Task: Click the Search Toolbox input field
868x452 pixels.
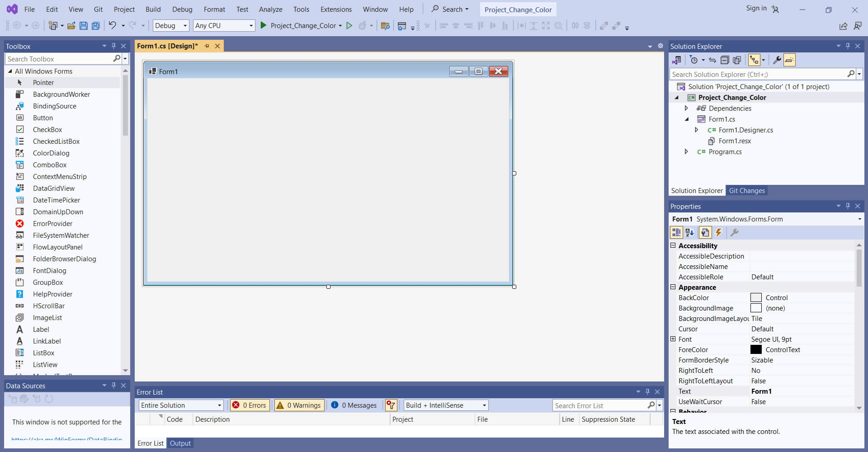Action: pos(59,59)
